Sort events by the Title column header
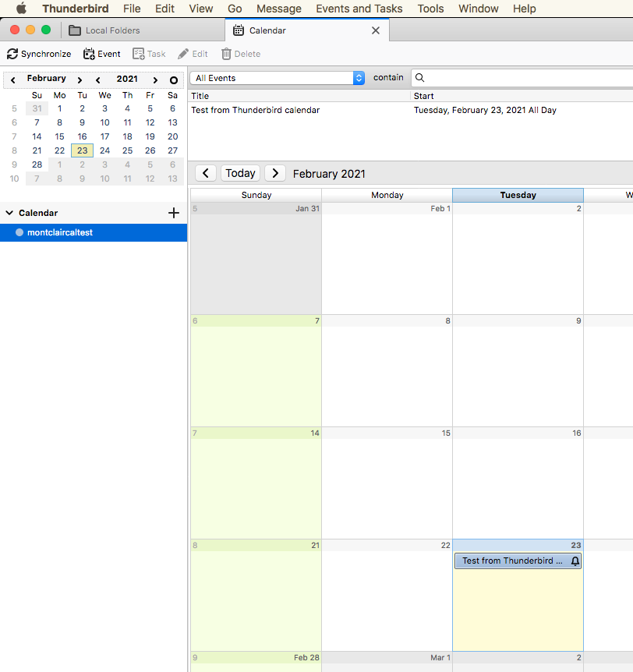Screen dimensions: 633x672 (x=299, y=96)
